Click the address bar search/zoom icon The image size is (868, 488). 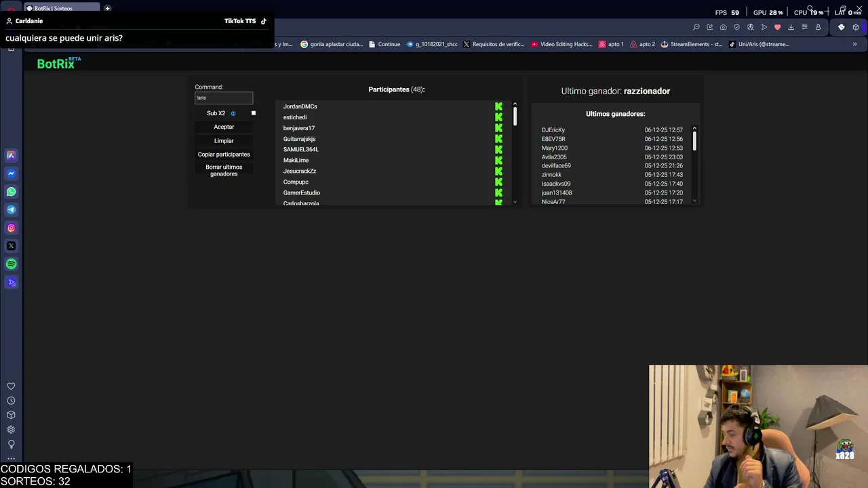pos(696,27)
